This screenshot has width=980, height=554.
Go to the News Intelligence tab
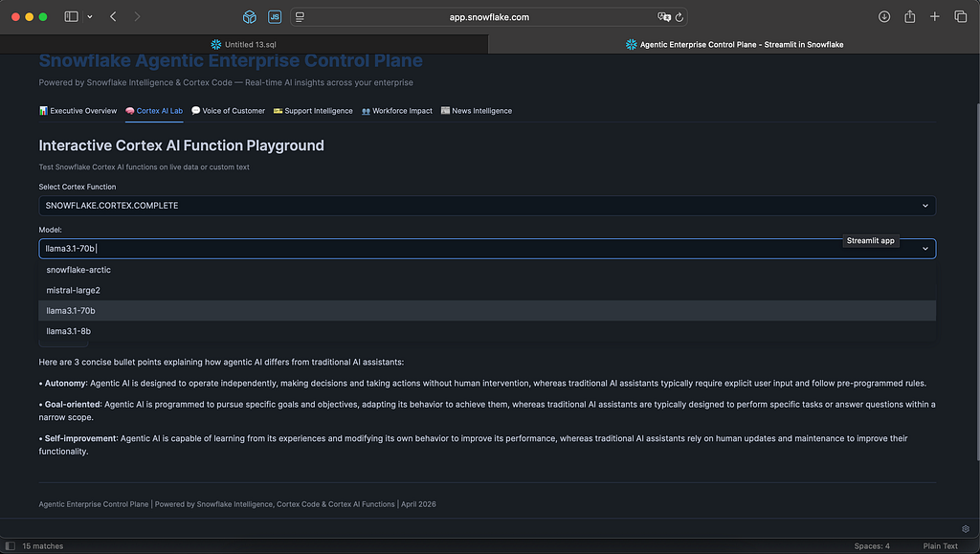click(477, 111)
